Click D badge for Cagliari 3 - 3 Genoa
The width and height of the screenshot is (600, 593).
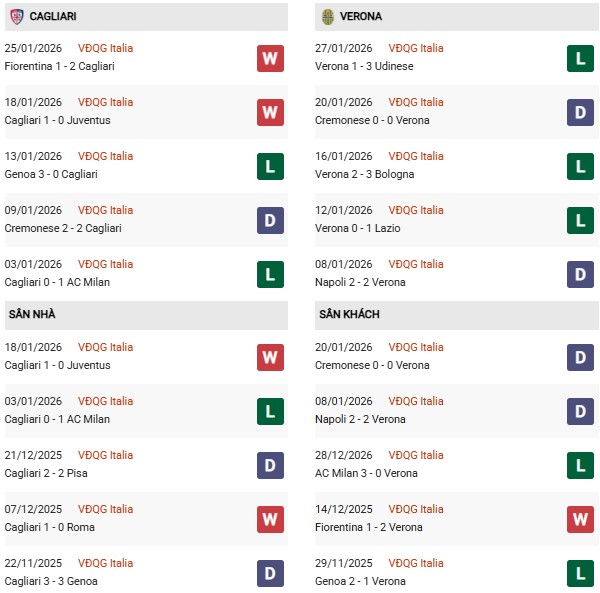(x=270, y=573)
